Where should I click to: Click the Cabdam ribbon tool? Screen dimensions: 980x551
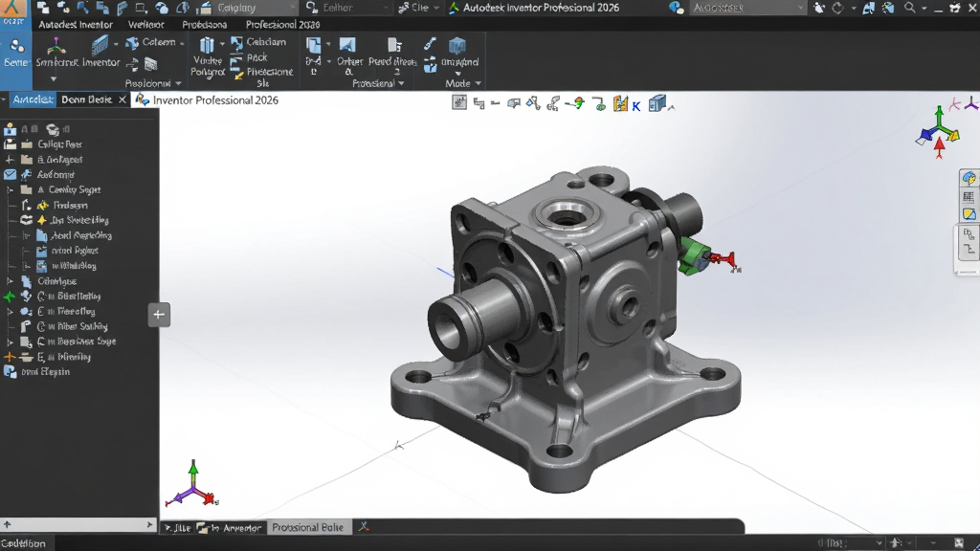pyautogui.click(x=258, y=42)
